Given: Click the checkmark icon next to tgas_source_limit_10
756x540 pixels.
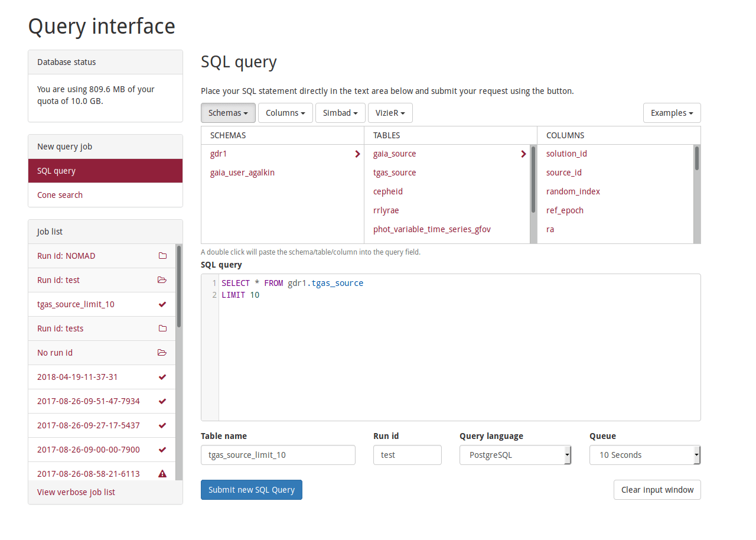Looking at the screenshot, I should point(162,304).
